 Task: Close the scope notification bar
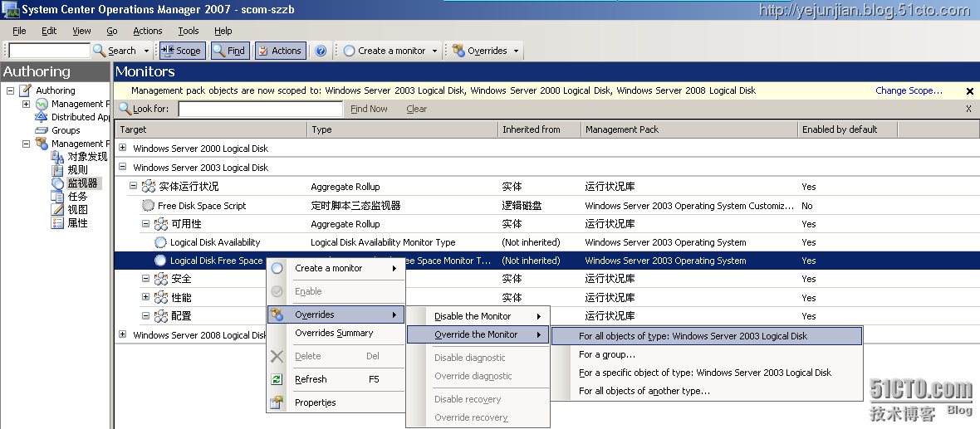pyautogui.click(x=969, y=91)
